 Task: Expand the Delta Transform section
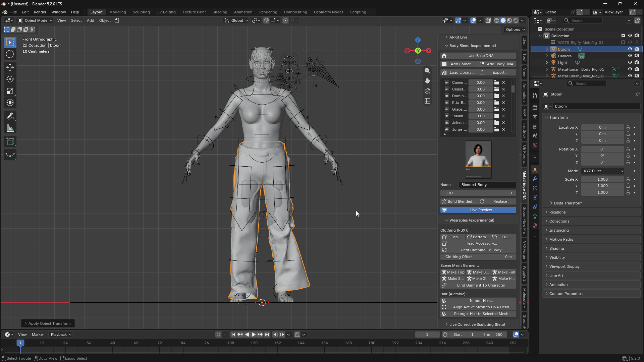coord(568,203)
